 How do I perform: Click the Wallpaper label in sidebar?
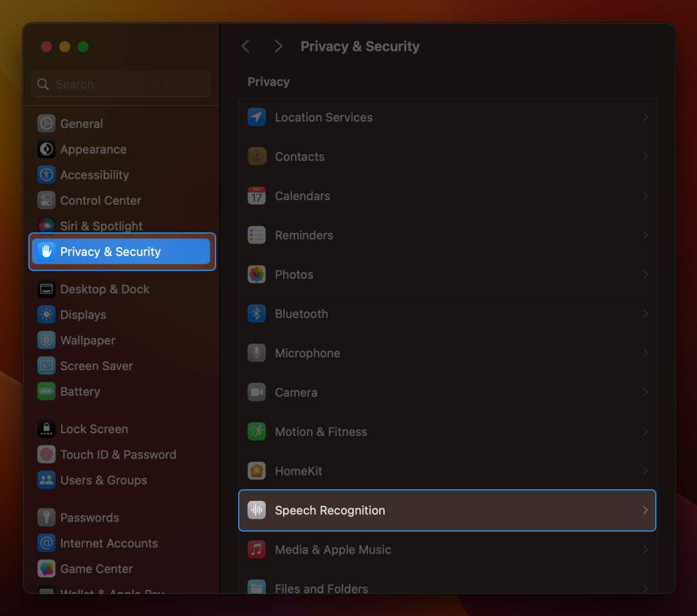tap(88, 341)
